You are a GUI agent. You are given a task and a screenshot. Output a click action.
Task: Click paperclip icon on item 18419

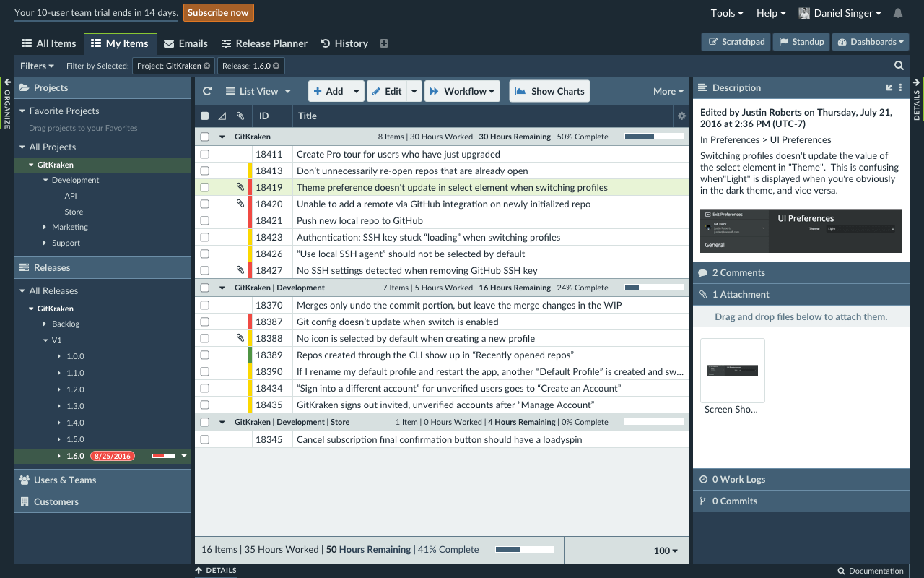(x=240, y=187)
